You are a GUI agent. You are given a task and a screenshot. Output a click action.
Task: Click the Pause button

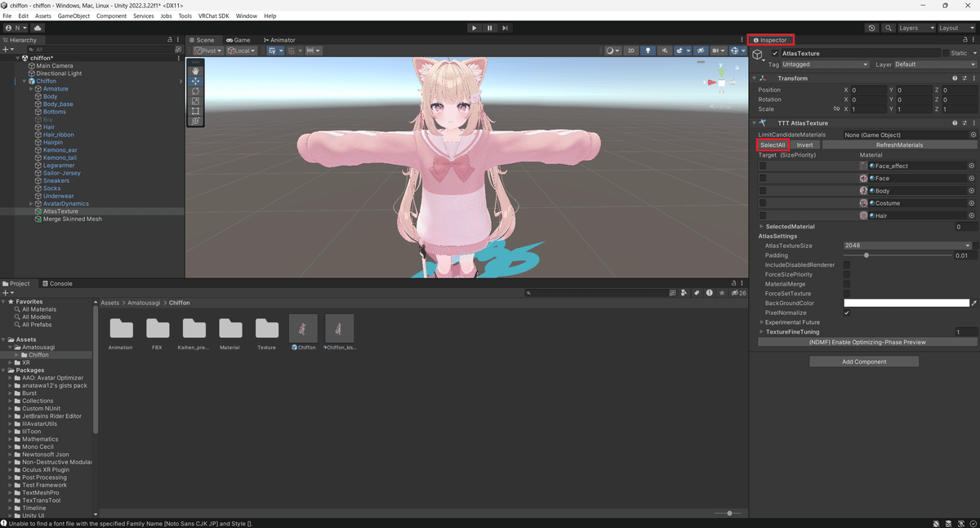point(490,28)
